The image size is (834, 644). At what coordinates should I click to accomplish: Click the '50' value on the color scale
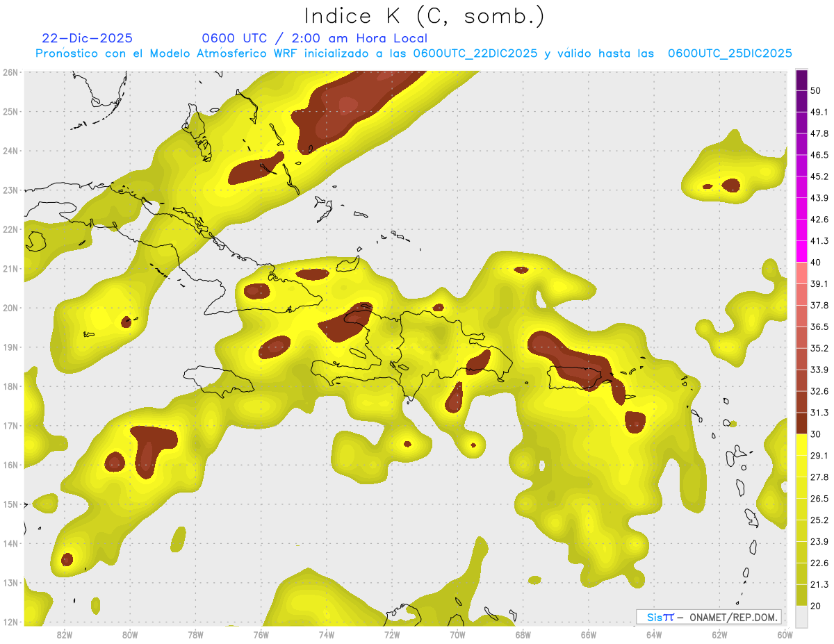pos(816,90)
